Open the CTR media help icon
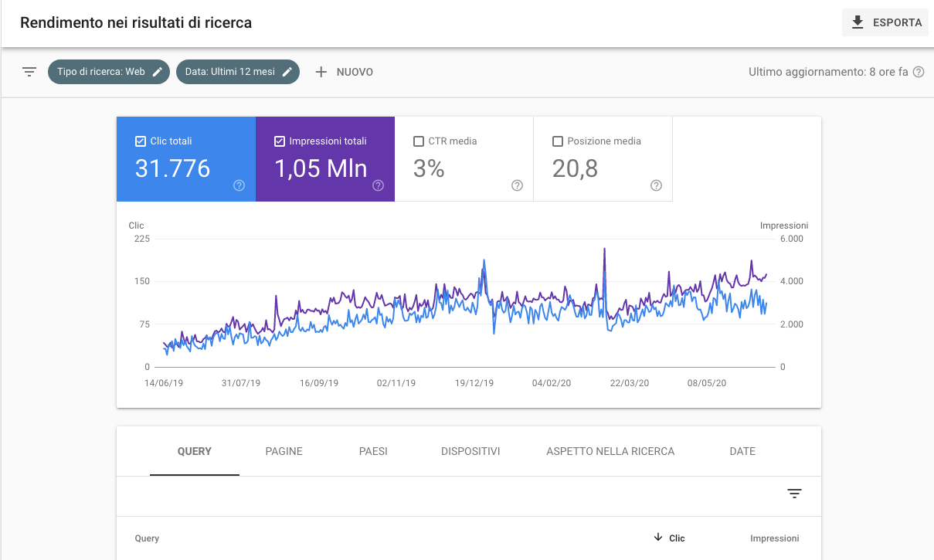 click(517, 185)
